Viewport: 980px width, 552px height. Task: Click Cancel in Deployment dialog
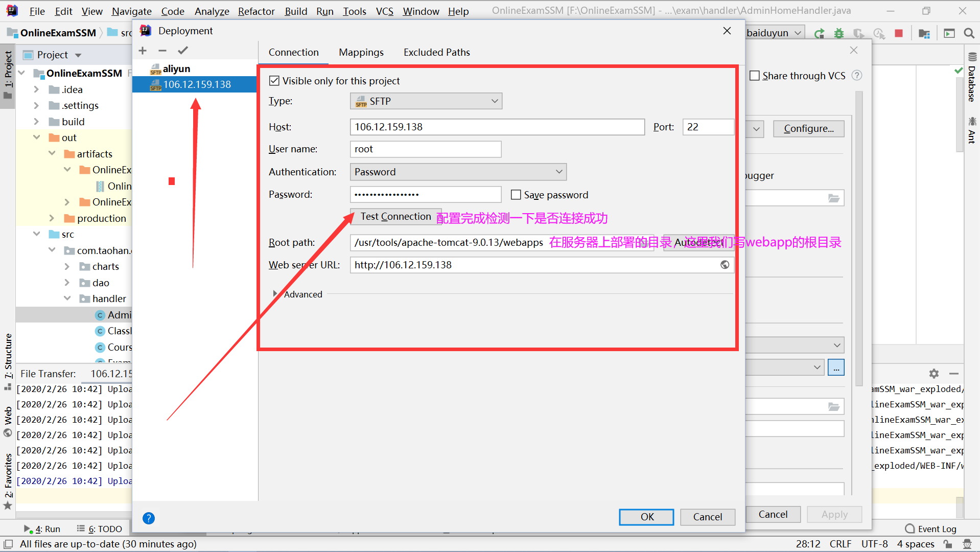708,517
